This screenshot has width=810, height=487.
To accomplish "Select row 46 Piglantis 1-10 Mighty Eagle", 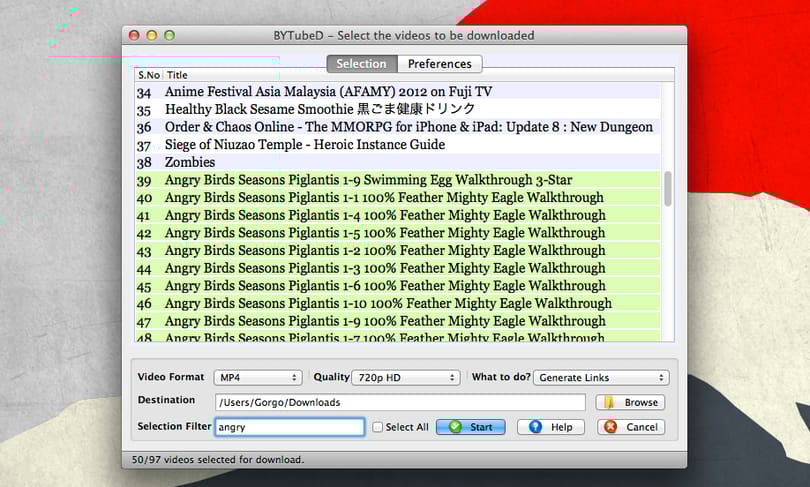I will [398, 303].
